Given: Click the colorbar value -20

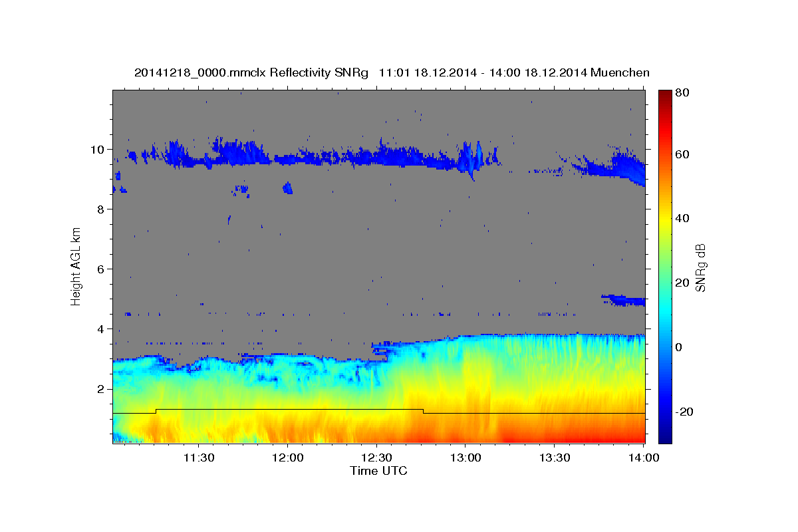Looking at the screenshot, I should point(684,412).
